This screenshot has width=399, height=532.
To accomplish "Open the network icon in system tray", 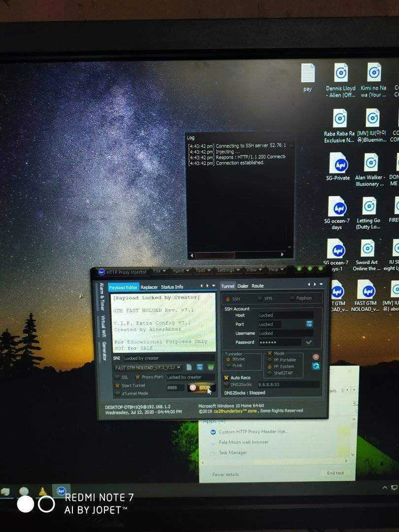I will pos(394,488).
